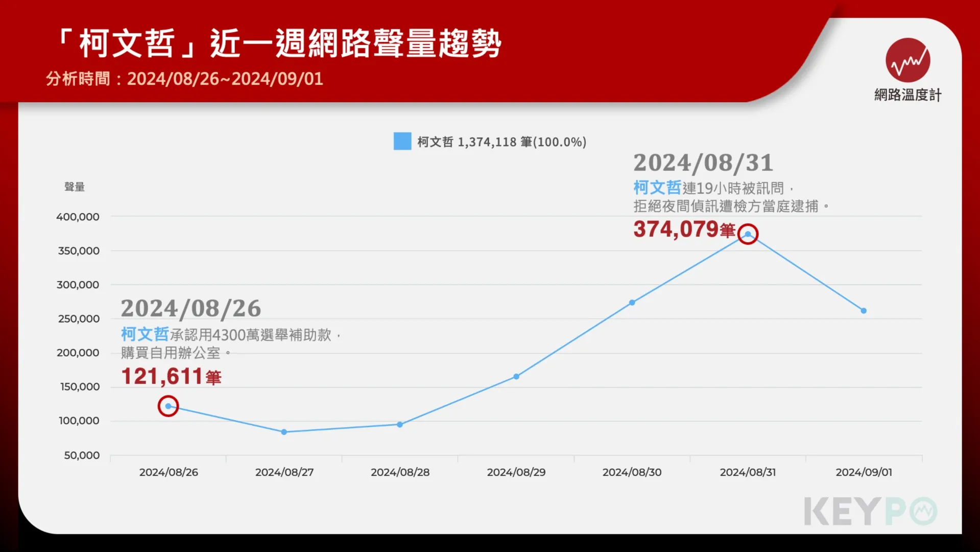Viewport: 980px width, 552px height.
Task: Click the blue 柯文哲 text in 08/31 annotation
Action: click(657, 188)
